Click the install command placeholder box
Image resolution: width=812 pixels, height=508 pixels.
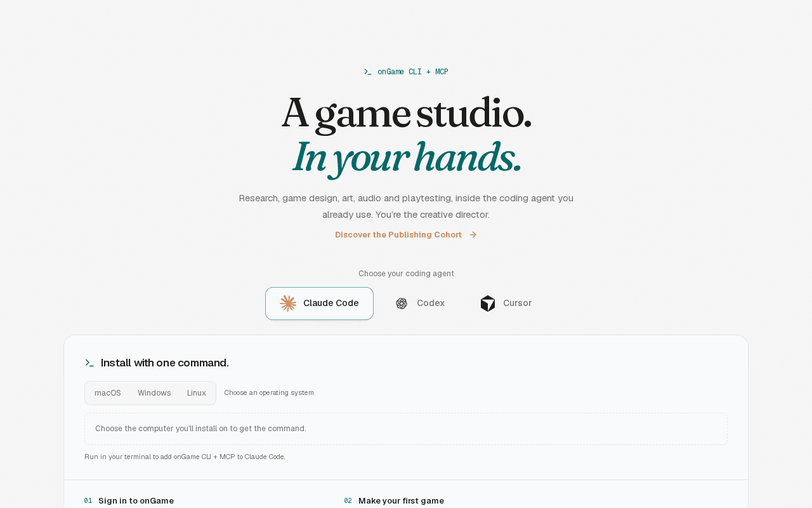406,429
